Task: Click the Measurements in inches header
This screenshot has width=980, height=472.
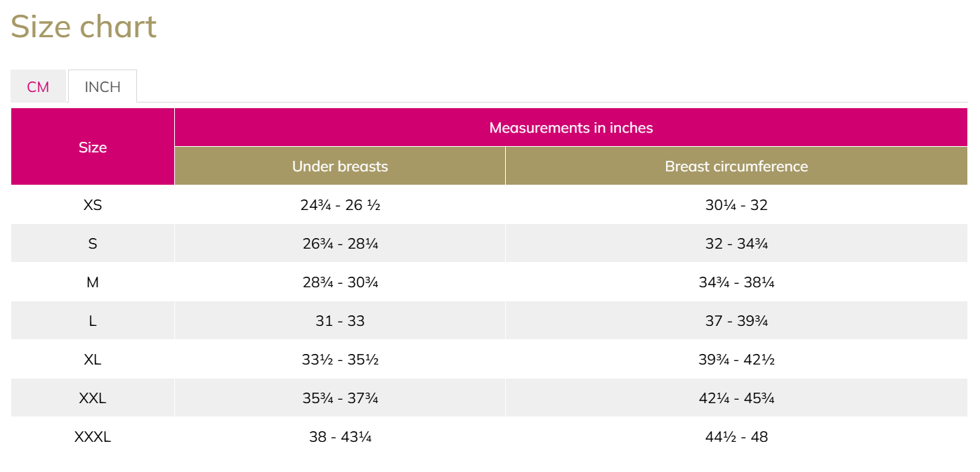Action: (x=570, y=128)
